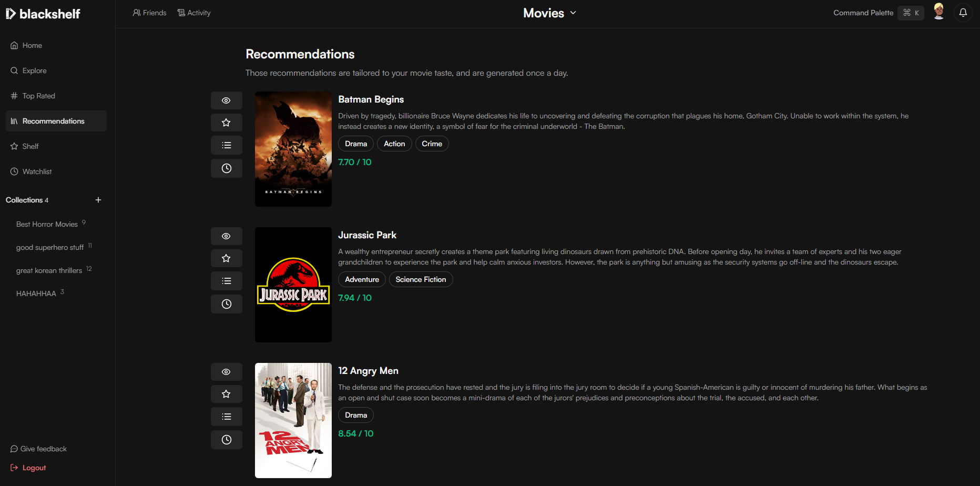
Task: Select Science Fiction genre tag
Action: (x=421, y=279)
